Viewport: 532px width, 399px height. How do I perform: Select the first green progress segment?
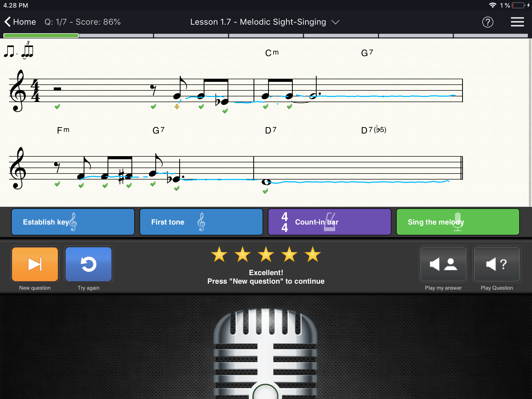(x=41, y=36)
